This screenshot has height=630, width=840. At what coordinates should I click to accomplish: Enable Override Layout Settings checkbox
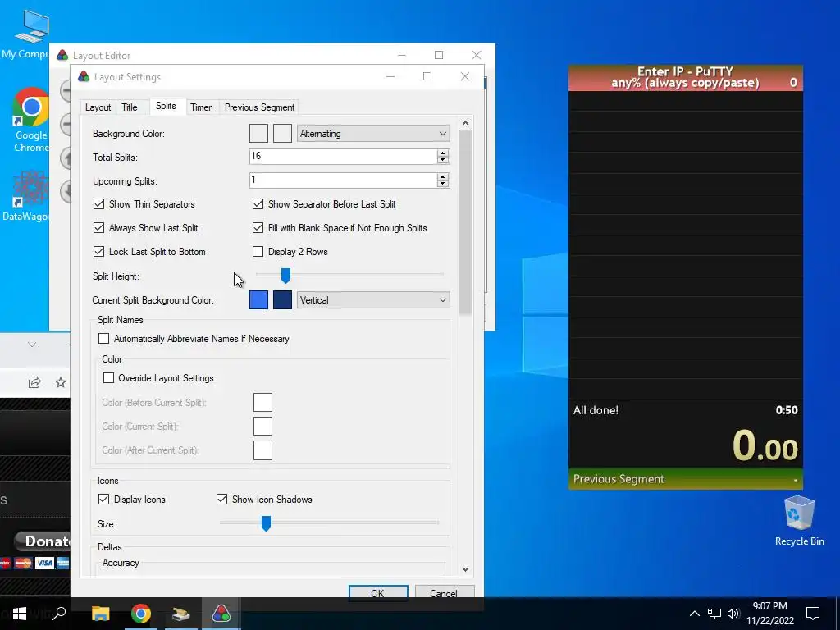(108, 378)
